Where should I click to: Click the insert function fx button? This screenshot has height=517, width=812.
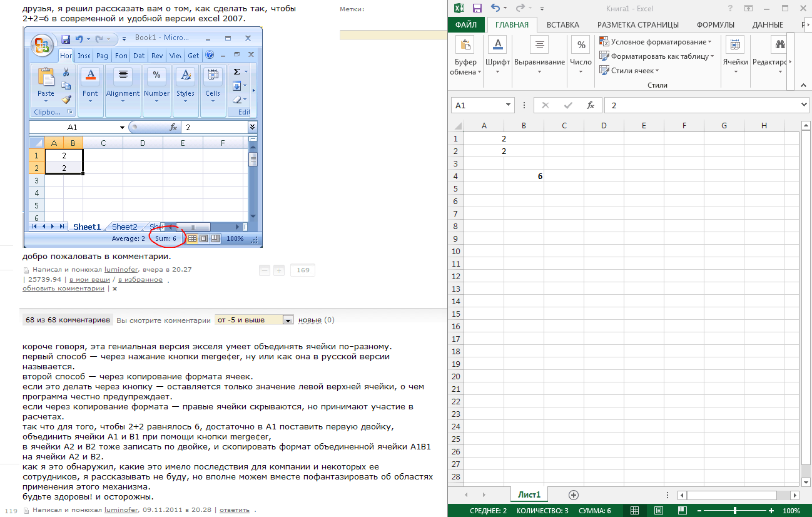(590, 105)
